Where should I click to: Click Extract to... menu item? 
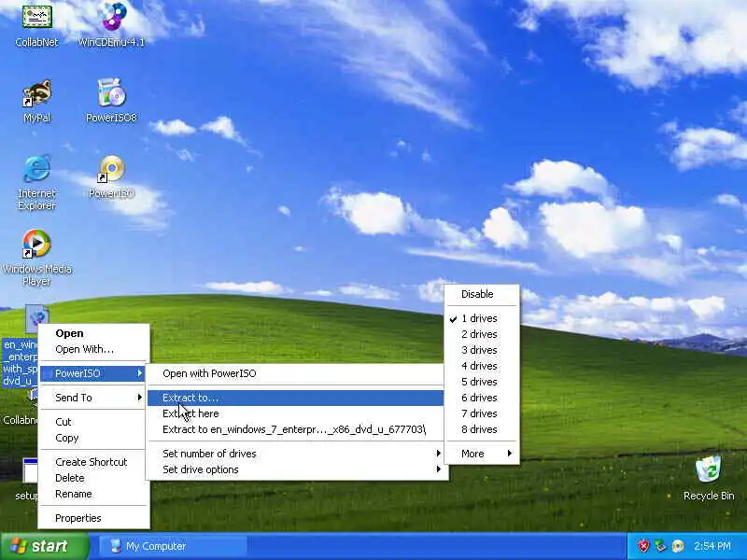[296, 398]
